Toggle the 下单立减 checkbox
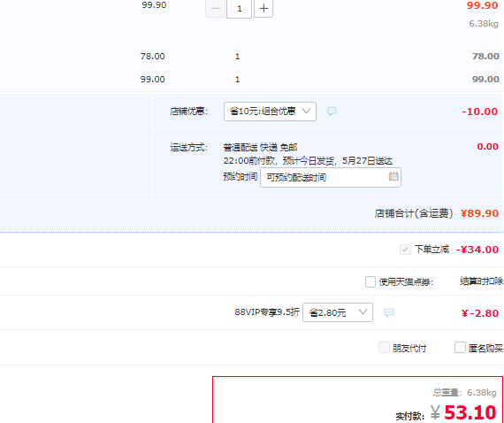Image resolution: width=504 pixels, height=423 pixels. [405, 250]
